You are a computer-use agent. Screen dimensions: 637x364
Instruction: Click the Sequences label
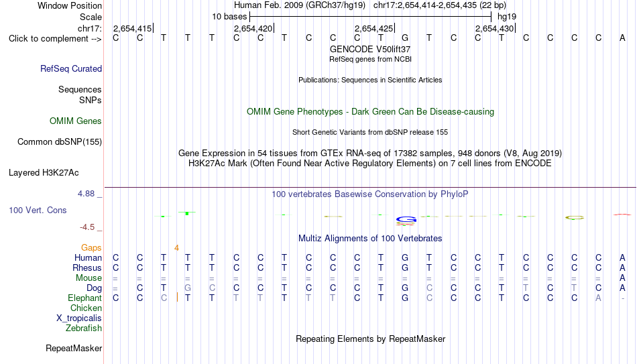[x=80, y=89]
